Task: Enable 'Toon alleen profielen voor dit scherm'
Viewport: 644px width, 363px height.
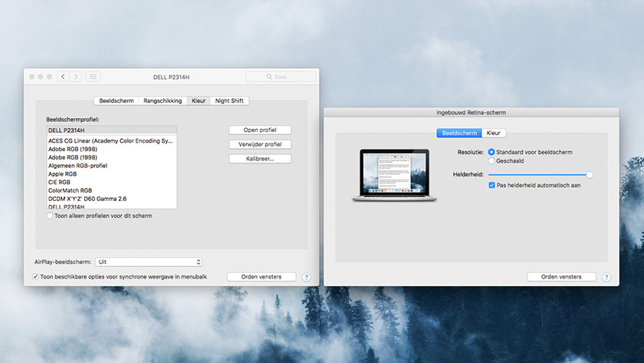Action: pos(50,216)
